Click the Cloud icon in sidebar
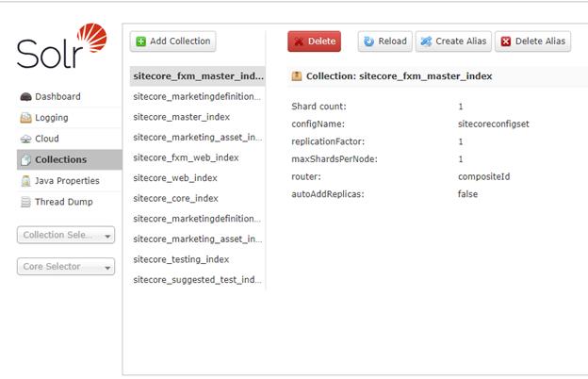Viewport: 588px width, 379px height. tap(25, 139)
